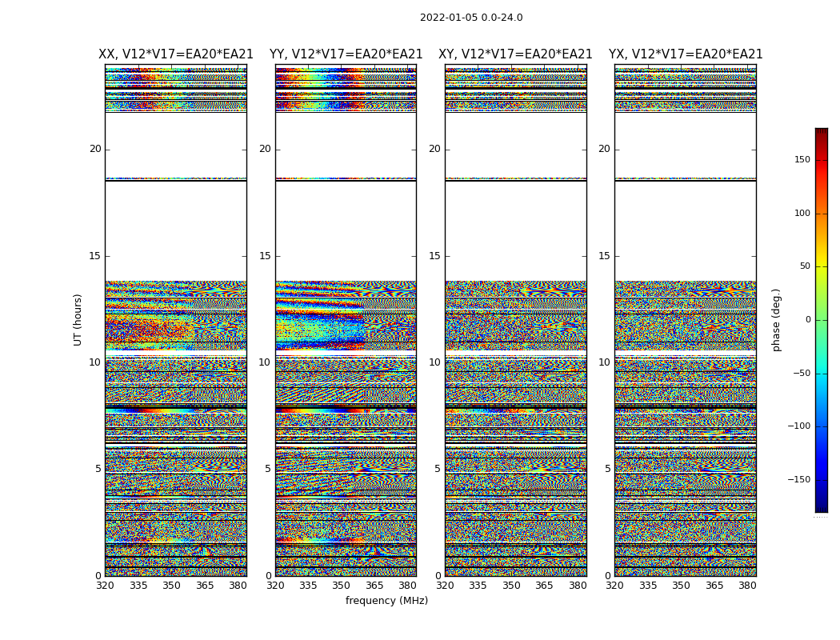Select the YX panel title text
Image resolution: width=840 pixels, height=640 pixels.
point(686,54)
